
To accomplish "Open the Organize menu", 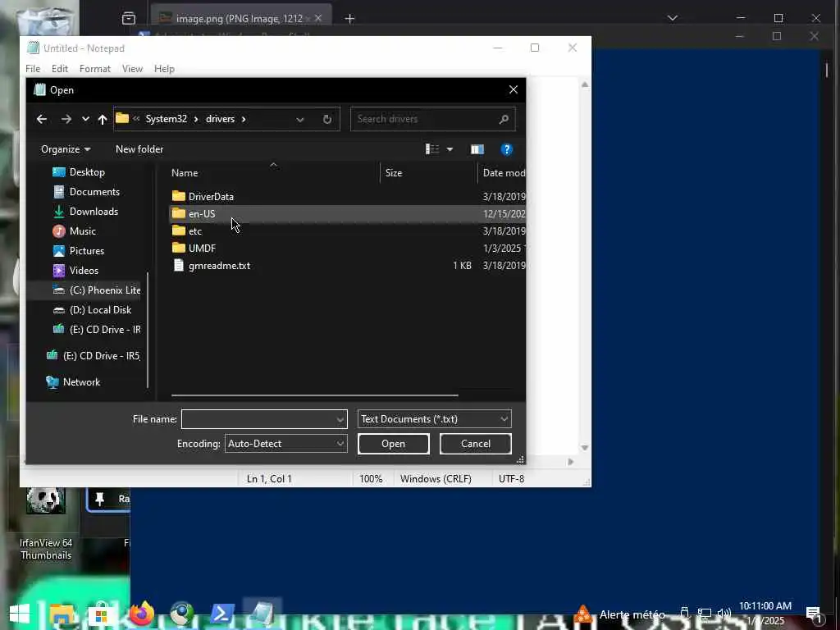I will pyautogui.click(x=66, y=149).
